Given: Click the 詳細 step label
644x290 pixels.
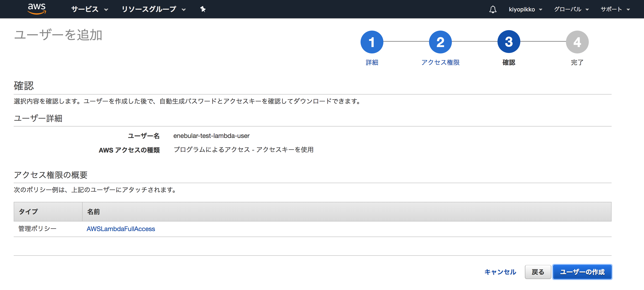Looking at the screenshot, I should click(372, 62).
